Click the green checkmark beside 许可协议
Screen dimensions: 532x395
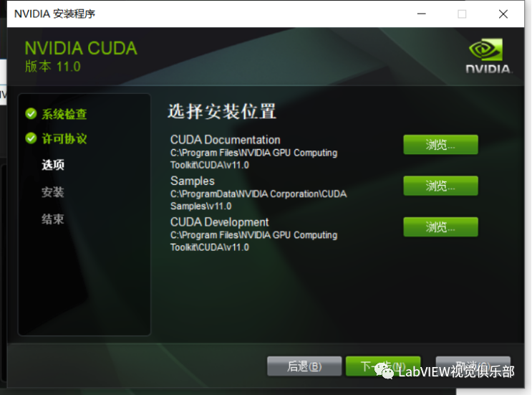(x=31, y=138)
